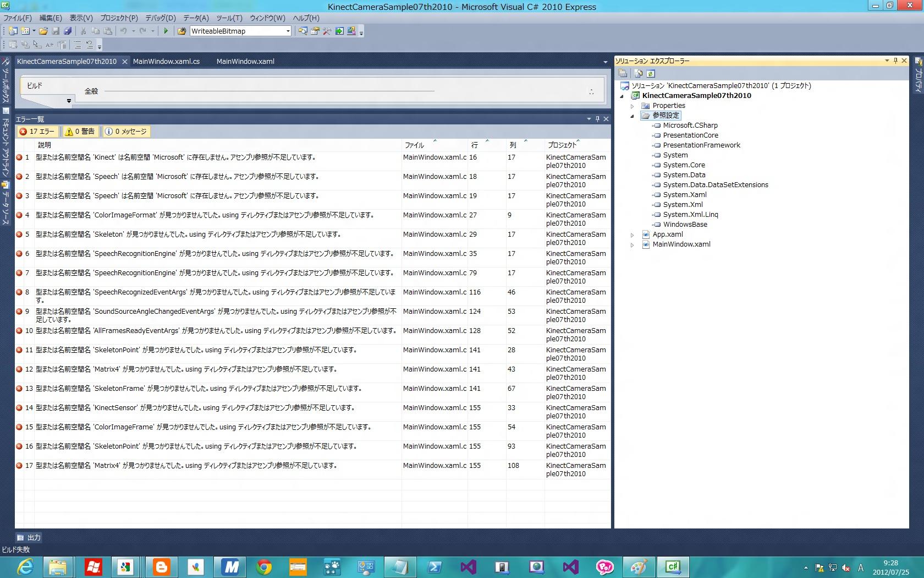The width and height of the screenshot is (924, 578).
Task: Click the Visual C# Express taskbar icon
Action: click(x=673, y=566)
